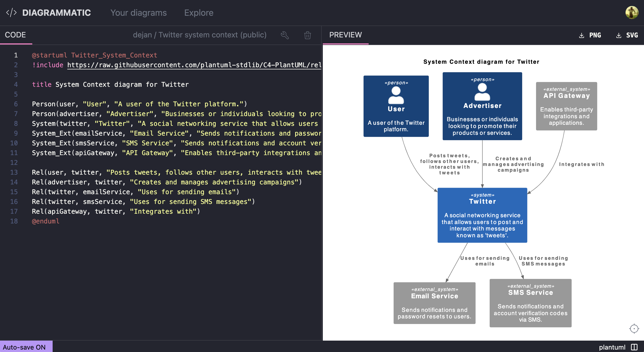Click the DIAGRAMMATIC brand name

click(56, 13)
